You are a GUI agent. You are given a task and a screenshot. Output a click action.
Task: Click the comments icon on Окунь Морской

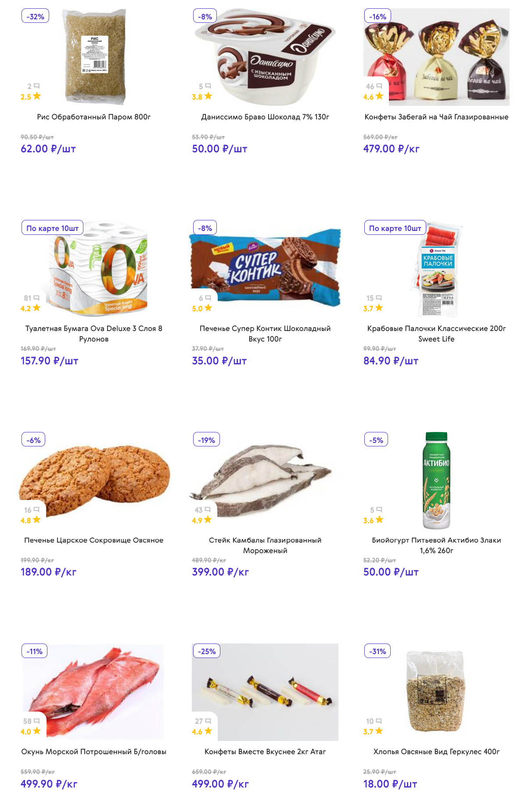click(x=37, y=721)
